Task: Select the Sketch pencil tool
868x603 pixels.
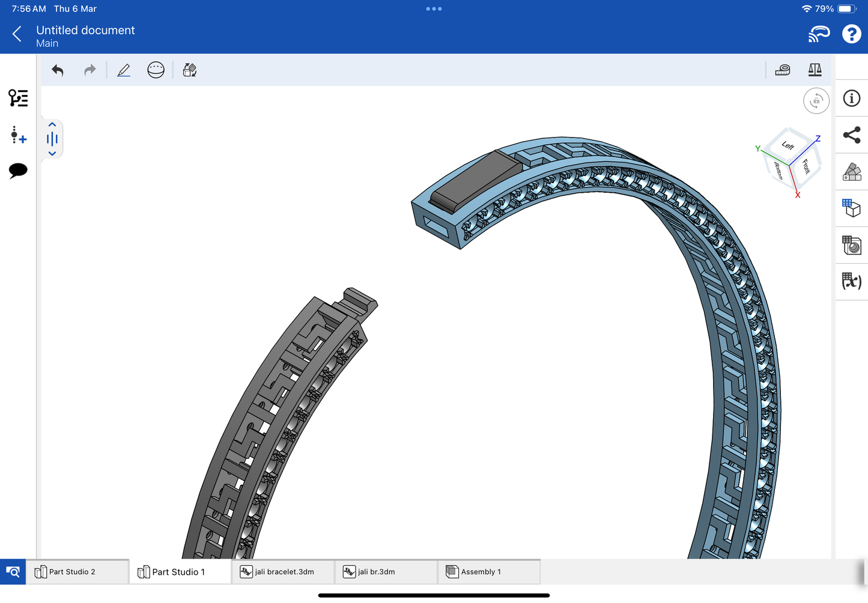Action: (x=124, y=70)
